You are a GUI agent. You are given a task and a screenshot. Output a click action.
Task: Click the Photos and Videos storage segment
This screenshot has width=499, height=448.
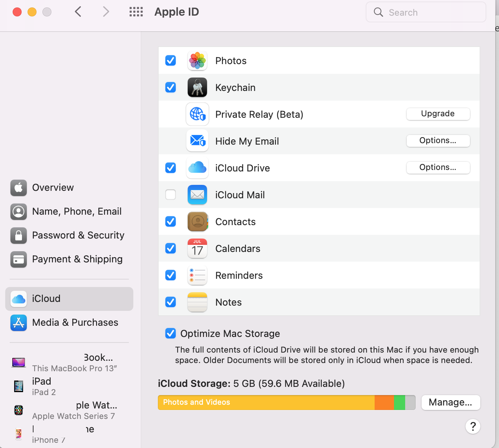pyautogui.click(x=266, y=403)
